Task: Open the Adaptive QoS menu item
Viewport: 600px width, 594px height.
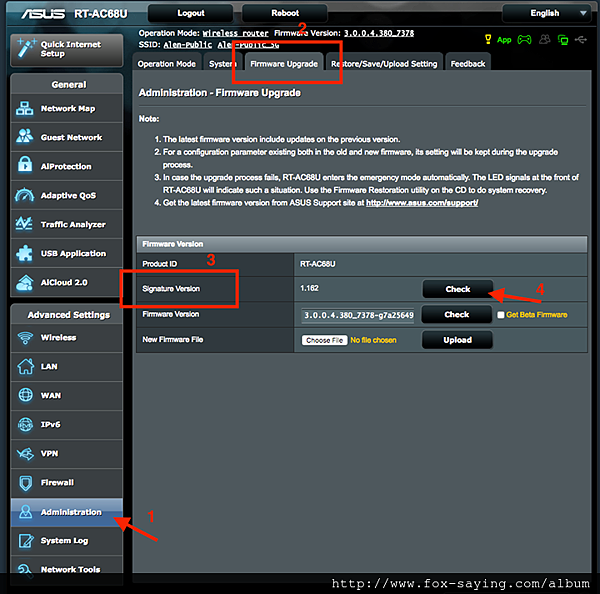Action: click(x=67, y=195)
